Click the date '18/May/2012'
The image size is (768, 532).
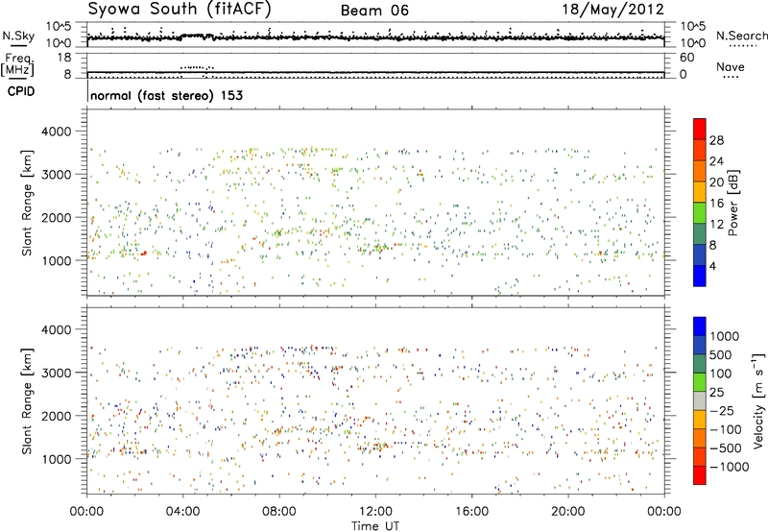(x=612, y=10)
